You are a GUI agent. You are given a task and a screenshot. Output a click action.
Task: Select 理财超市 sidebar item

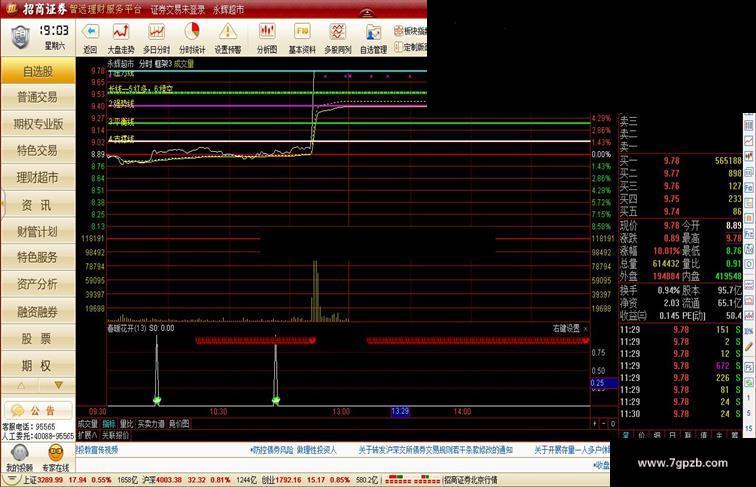pos(38,177)
